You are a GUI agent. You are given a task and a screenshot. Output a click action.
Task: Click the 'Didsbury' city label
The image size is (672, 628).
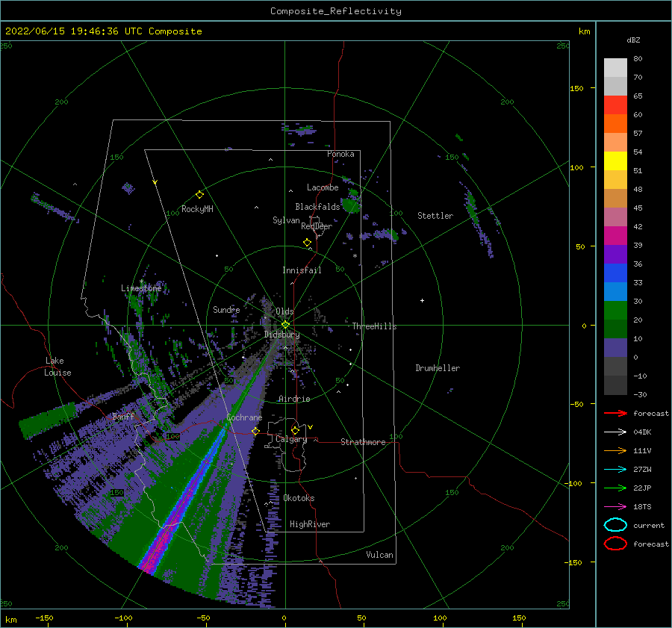coord(282,335)
